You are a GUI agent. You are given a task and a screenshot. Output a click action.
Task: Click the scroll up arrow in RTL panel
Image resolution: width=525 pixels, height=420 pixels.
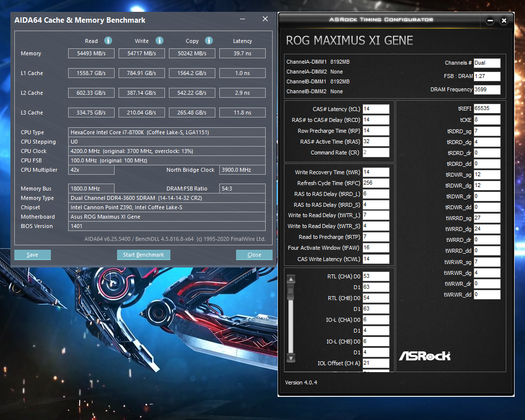(291, 279)
